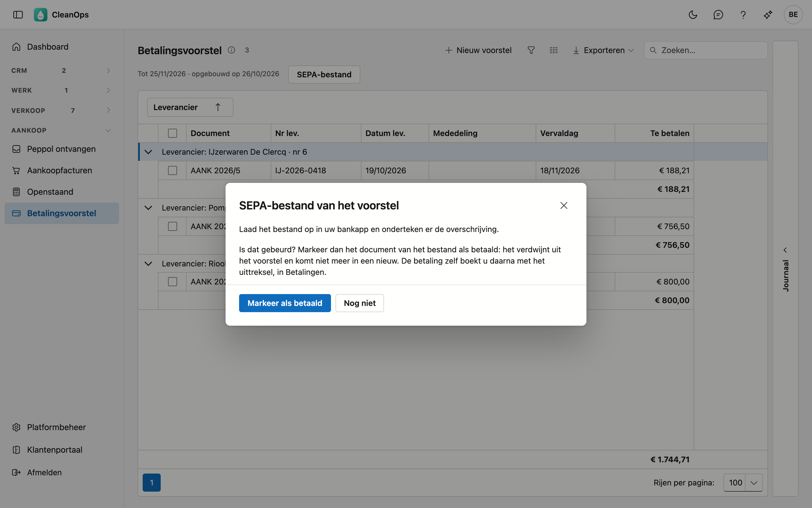Close the SEPA-bestand dialog with X
This screenshot has width=812, height=508.
564,205
